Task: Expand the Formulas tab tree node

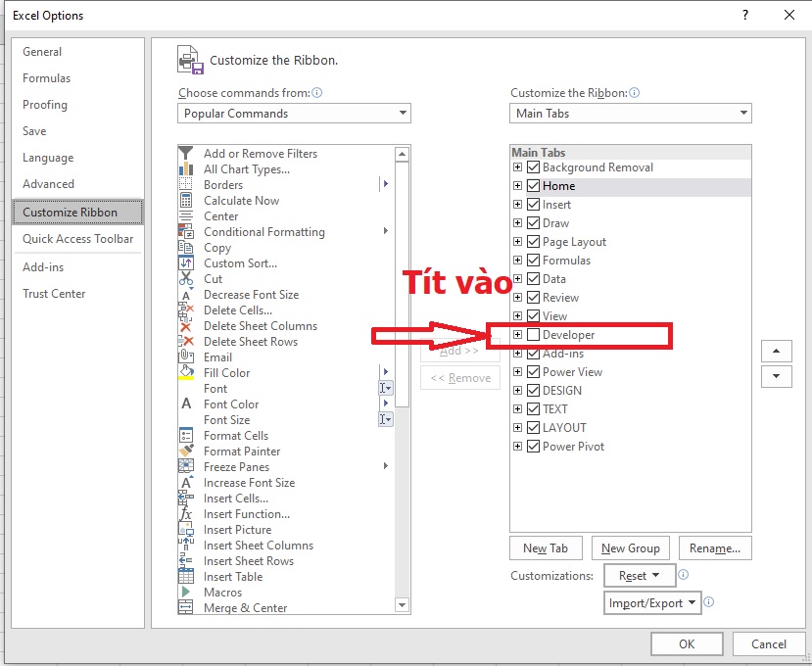Action: tap(517, 260)
